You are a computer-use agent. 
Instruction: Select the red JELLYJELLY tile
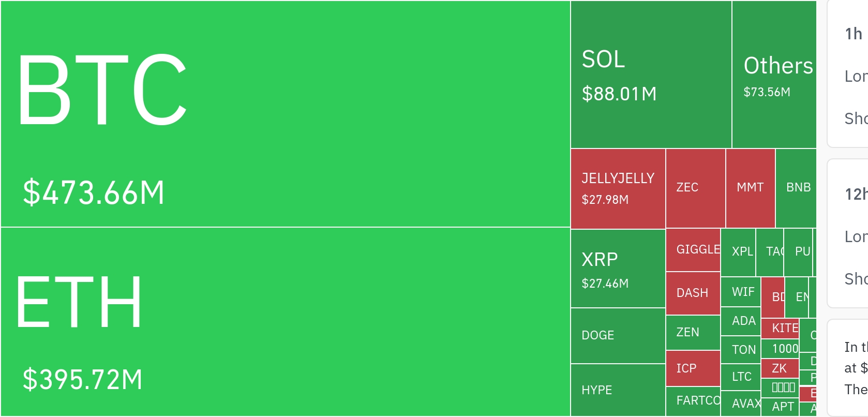point(618,188)
